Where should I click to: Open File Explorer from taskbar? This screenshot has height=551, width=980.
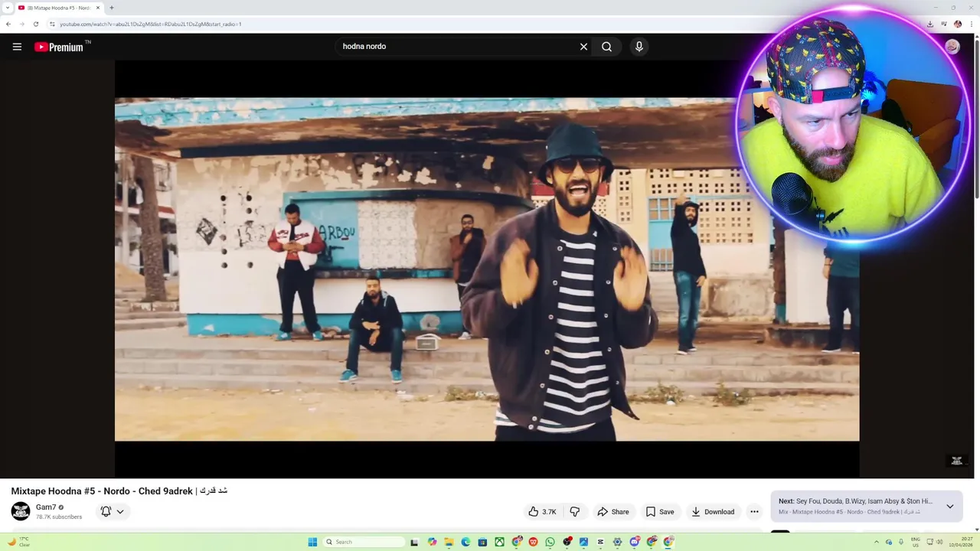point(449,542)
